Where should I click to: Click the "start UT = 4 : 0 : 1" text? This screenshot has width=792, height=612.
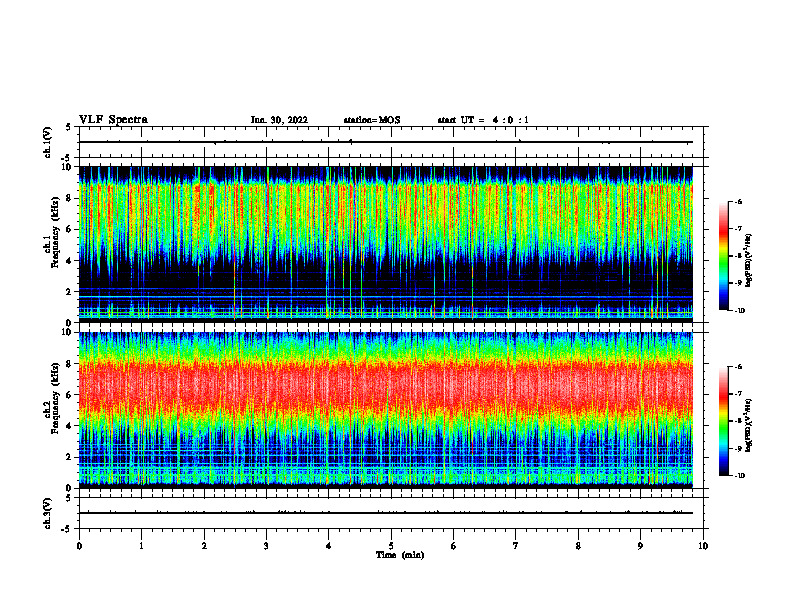click(x=483, y=120)
